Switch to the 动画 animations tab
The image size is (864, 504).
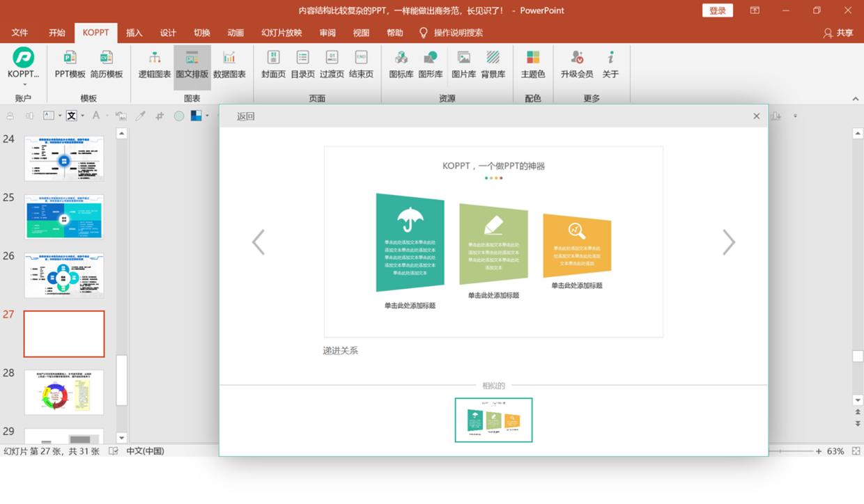tap(236, 33)
